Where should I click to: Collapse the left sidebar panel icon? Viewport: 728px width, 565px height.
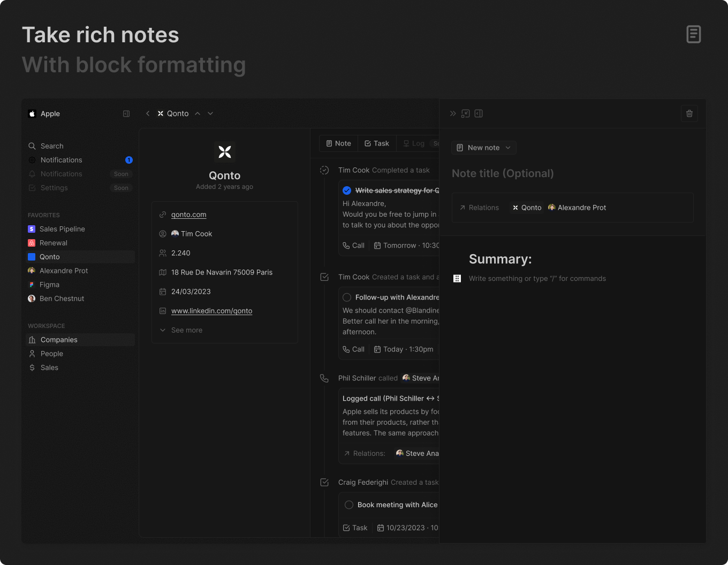pyautogui.click(x=126, y=113)
